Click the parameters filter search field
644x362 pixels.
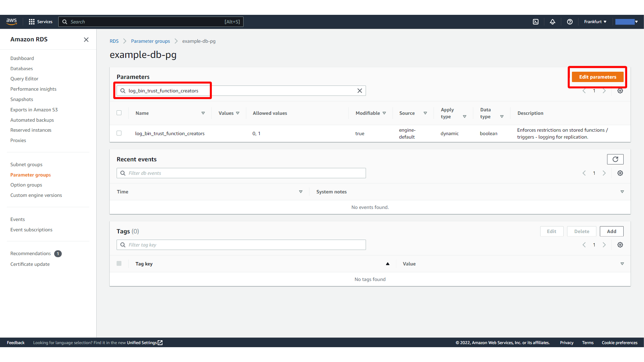pos(241,91)
